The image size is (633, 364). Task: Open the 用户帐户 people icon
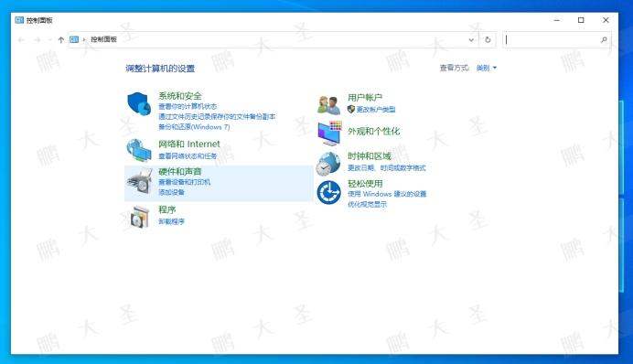[328, 105]
